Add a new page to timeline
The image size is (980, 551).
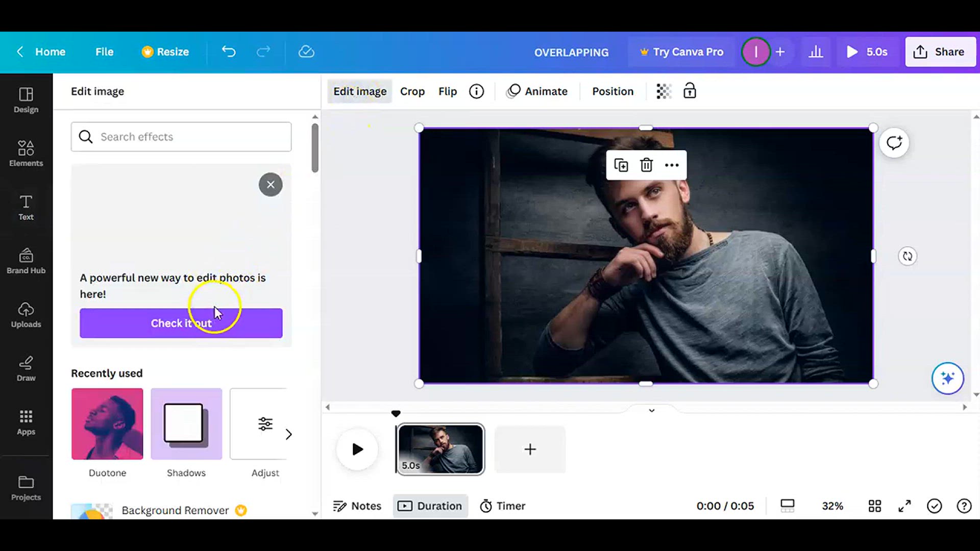[530, 449]
